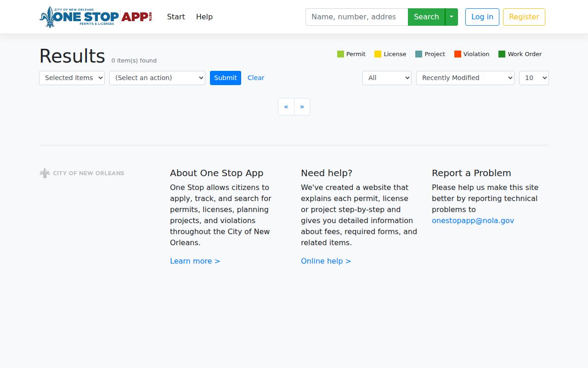
Task: Click the Results heading
Action: pos(72,56)
